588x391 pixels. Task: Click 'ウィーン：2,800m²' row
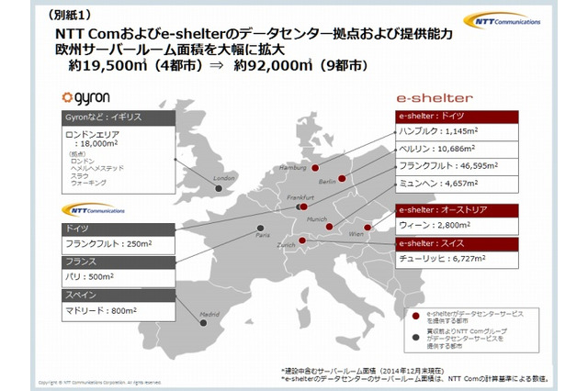point(457,226)
